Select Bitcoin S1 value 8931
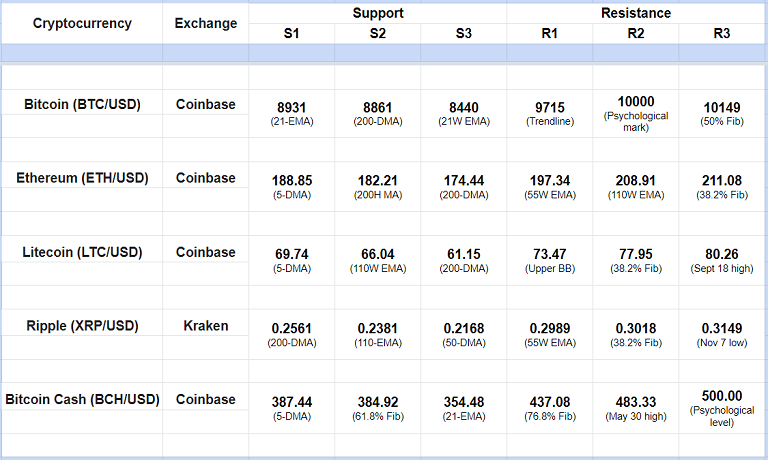Screen dimensions: 768x460 point(291,106)
